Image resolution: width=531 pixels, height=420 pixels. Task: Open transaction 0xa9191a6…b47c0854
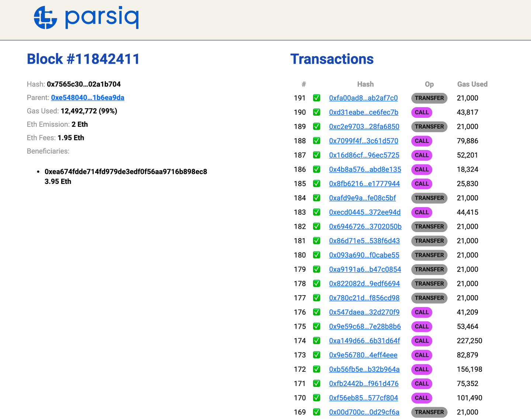coord(365,269)
